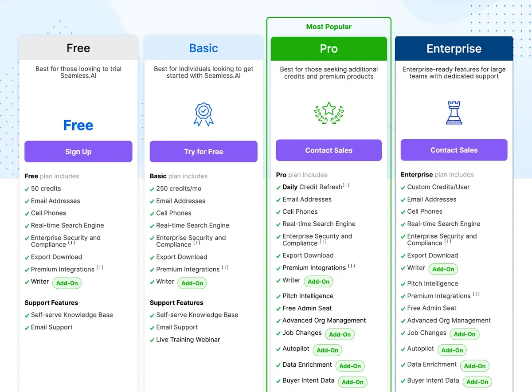Image resolution: width=532 pixels, height=392 pixels.
Task: Click the Add-On badge next to Data Enrichment in Pro
Action: (350, 365)
